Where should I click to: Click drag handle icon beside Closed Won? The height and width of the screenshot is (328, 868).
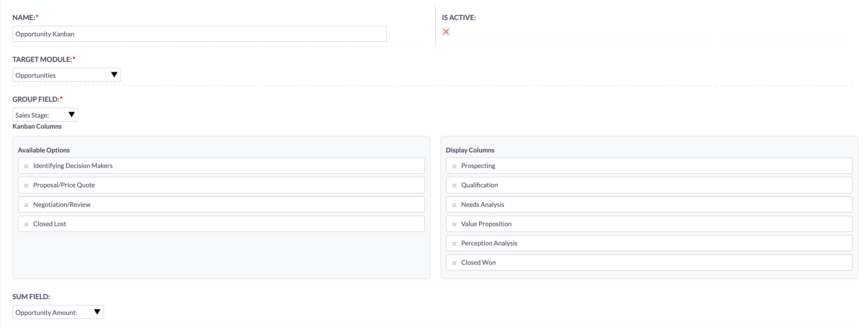[454, 263]
